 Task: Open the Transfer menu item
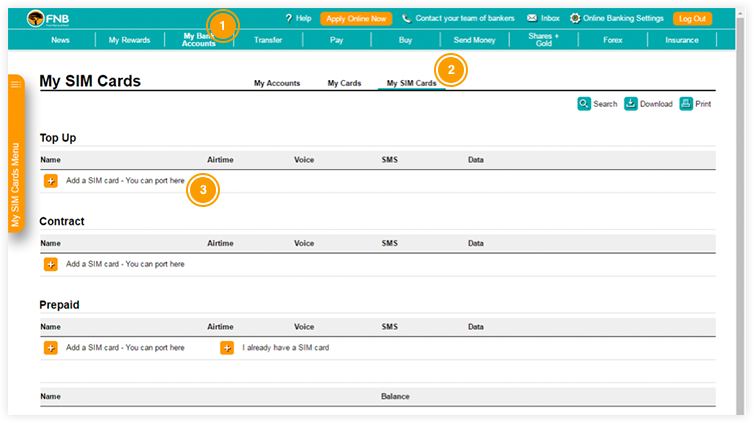pos(268,40)
